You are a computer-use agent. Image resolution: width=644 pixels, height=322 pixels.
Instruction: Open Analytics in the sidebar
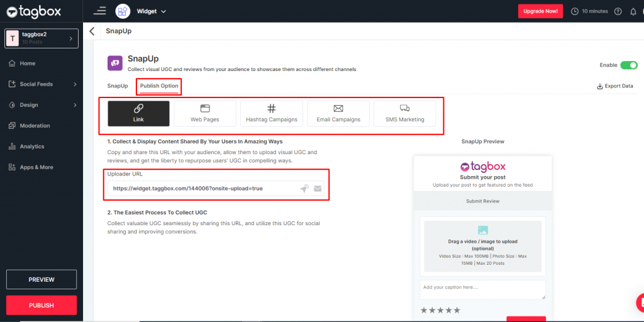point(31,147)
